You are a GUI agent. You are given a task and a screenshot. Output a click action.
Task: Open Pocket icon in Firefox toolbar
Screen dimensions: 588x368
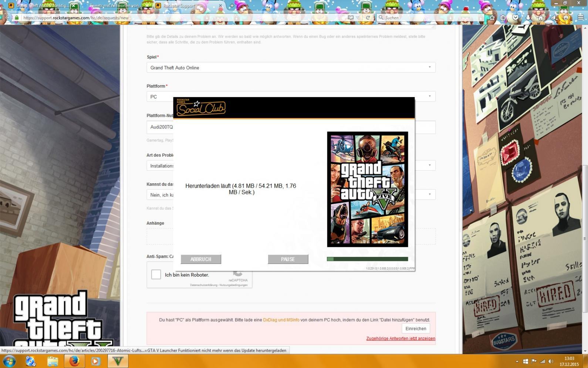coord(516,17)
